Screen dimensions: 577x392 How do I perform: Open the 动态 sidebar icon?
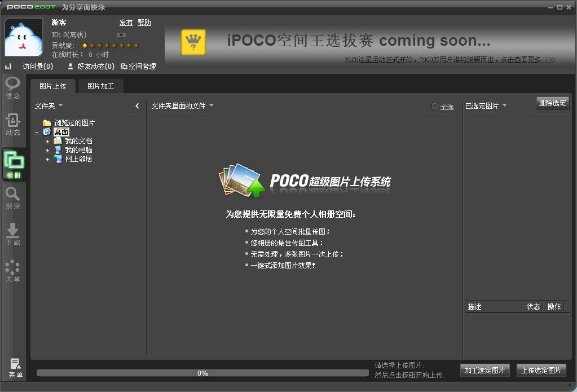(13, 124)
